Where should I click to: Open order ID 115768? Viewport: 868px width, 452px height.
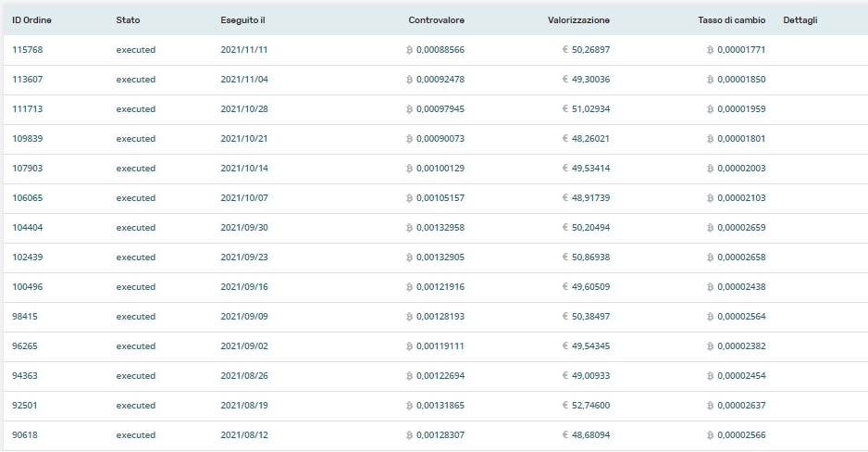point(28,50)
